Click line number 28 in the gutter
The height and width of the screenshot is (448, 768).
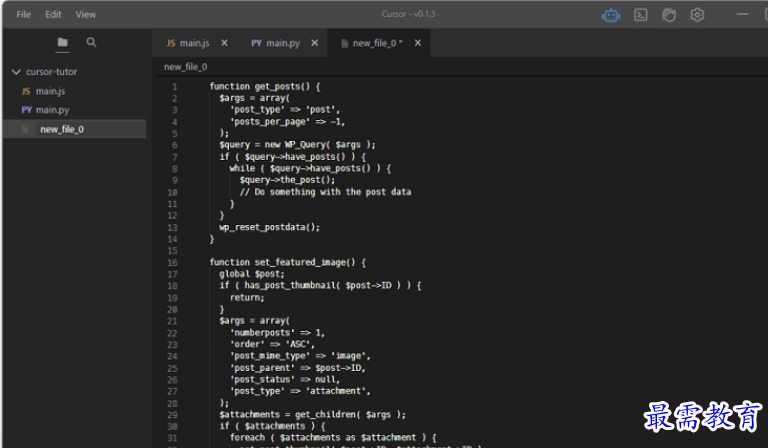[x=172, y=404]
